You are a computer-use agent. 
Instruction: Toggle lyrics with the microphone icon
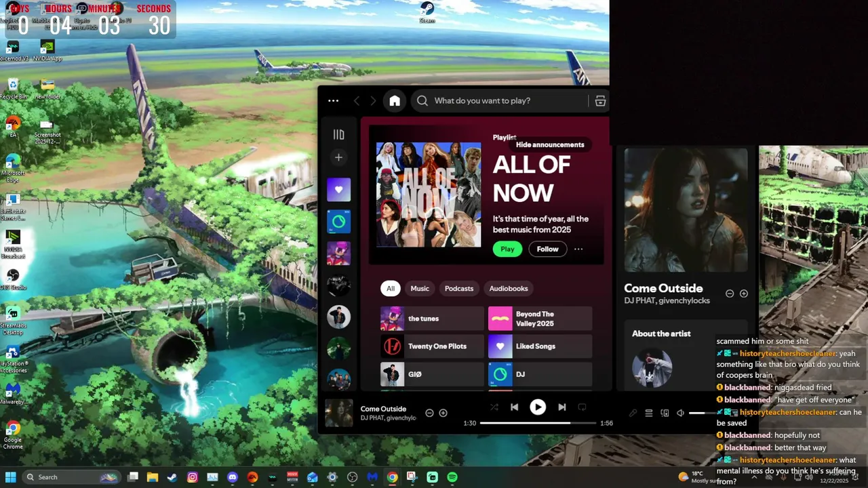tap(633, 413)
